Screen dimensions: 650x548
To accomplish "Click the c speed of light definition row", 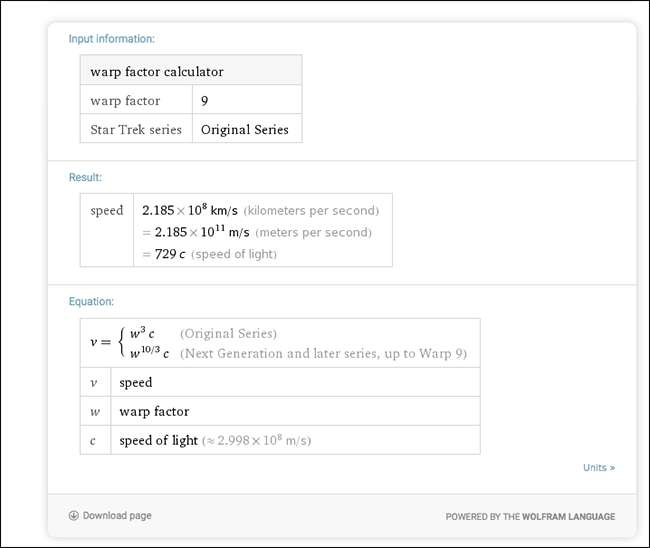I will (280, 440).
